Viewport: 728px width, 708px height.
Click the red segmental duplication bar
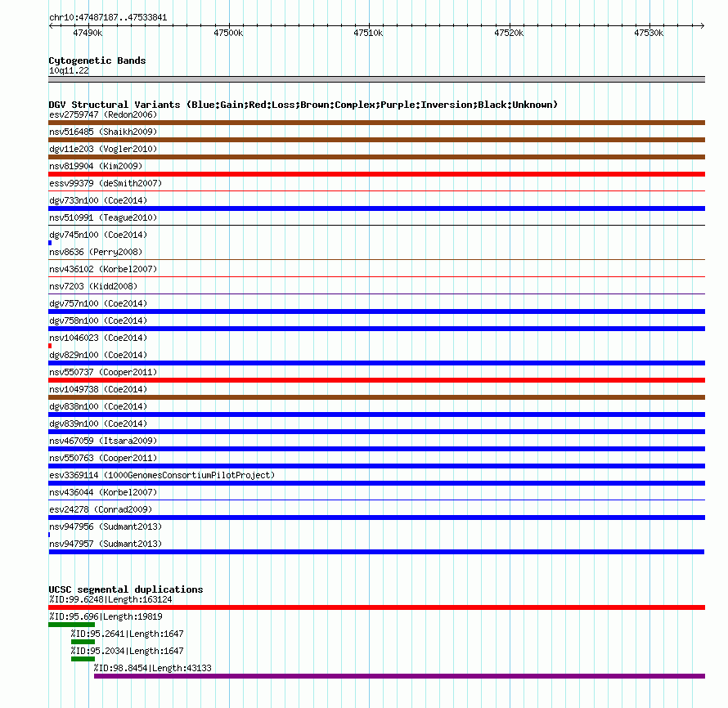point(376,607)
